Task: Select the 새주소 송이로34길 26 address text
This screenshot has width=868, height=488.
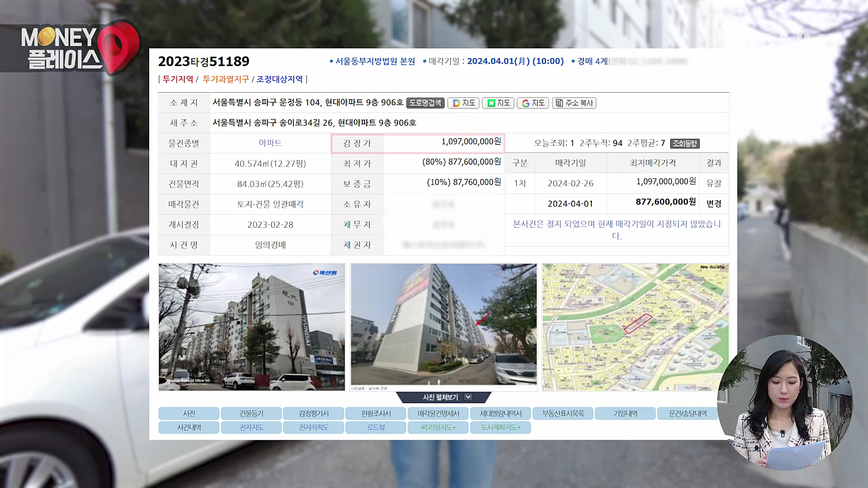Action: [314, 123]
